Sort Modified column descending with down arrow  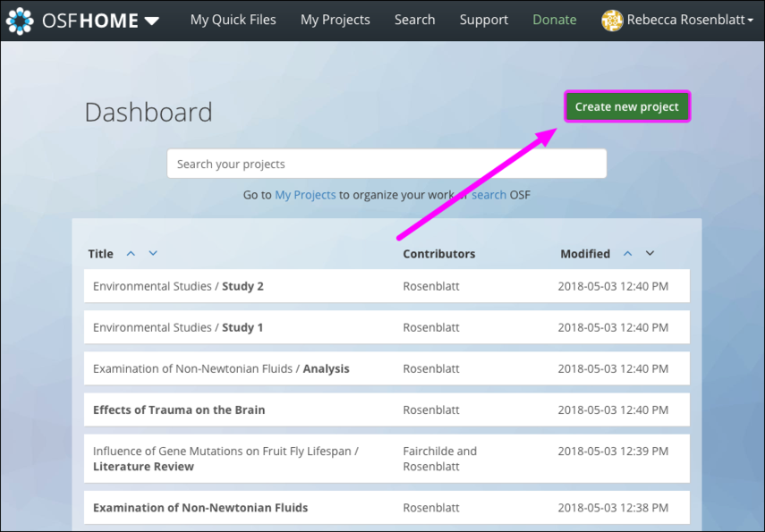coord(650,253)
